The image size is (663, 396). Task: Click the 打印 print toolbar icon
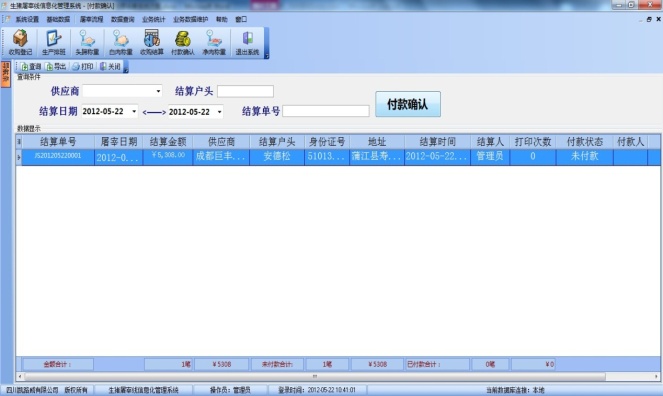tap(83, 66)
